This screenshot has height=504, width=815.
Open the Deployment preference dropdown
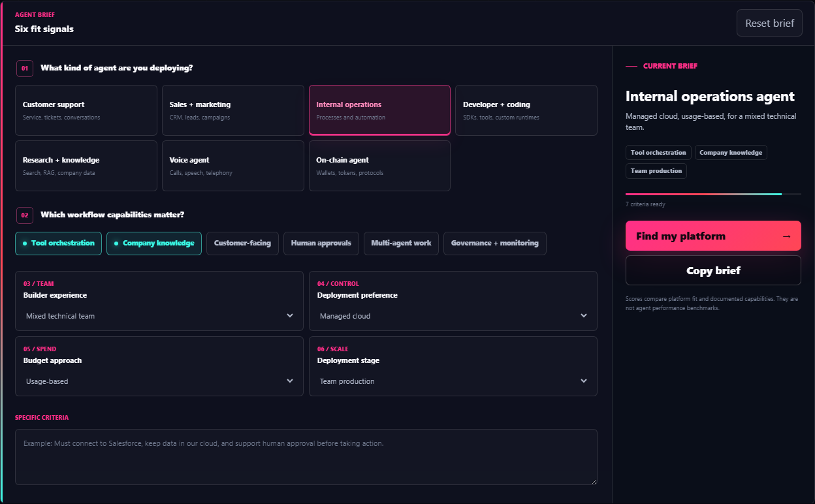pyautogui.click(x=453, y=316)
